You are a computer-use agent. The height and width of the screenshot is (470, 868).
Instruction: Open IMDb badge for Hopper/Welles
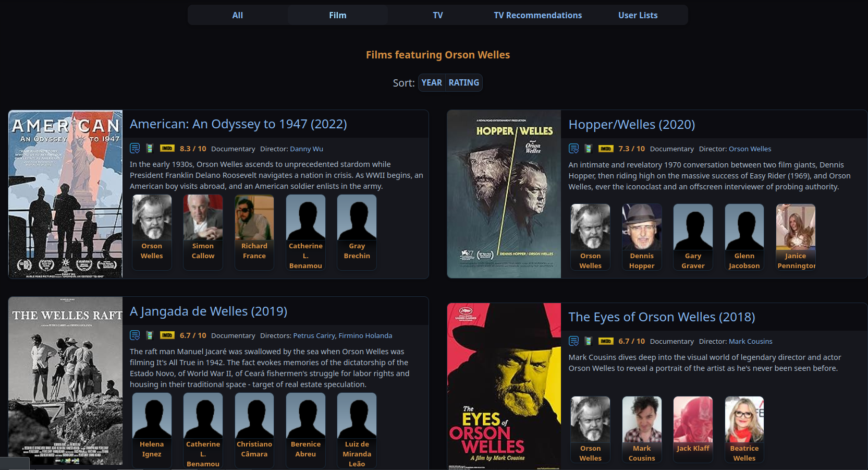pyautogui.click(x=606, y=149)
